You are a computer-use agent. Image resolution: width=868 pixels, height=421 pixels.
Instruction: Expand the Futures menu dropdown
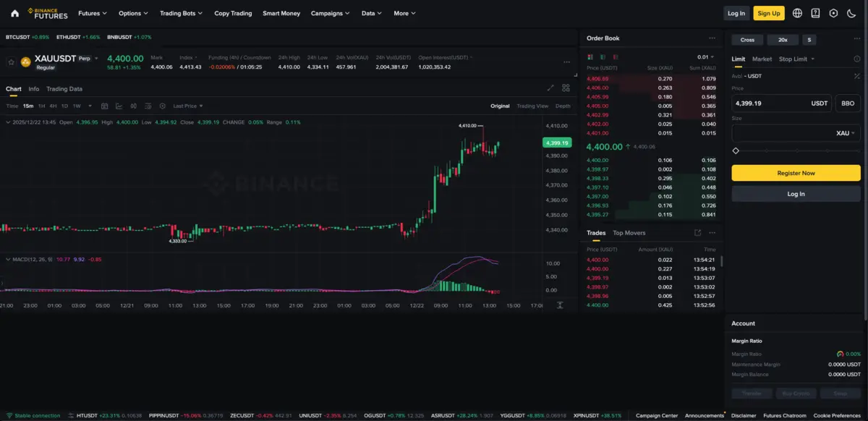pyautogui.click(x=93, y=13)
